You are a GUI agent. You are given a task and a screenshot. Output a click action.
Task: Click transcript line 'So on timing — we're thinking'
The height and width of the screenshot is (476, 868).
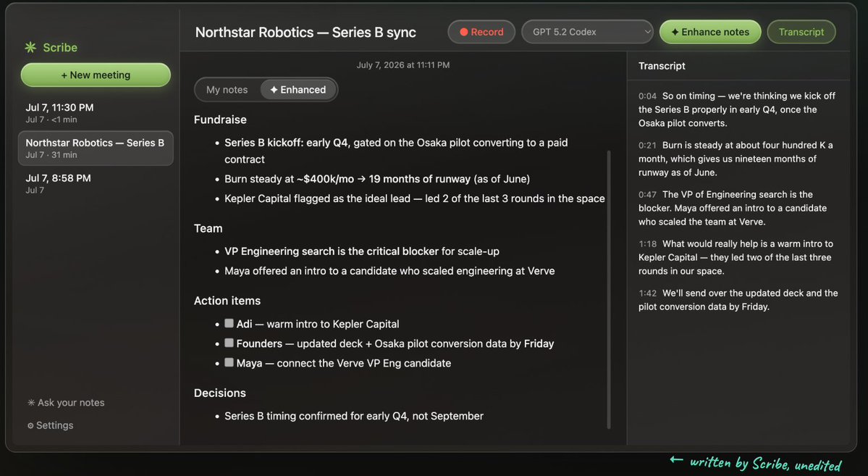coord(737,109)
